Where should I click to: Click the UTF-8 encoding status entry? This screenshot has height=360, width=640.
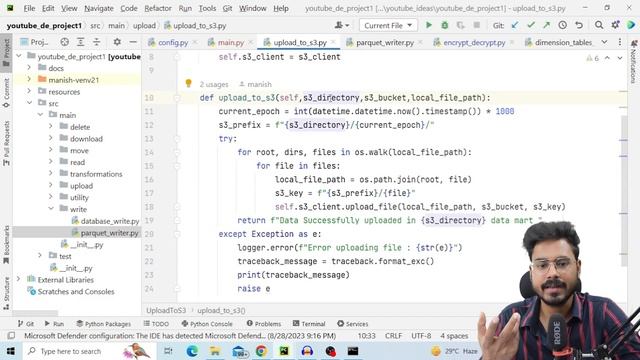(x=421, y=336)
